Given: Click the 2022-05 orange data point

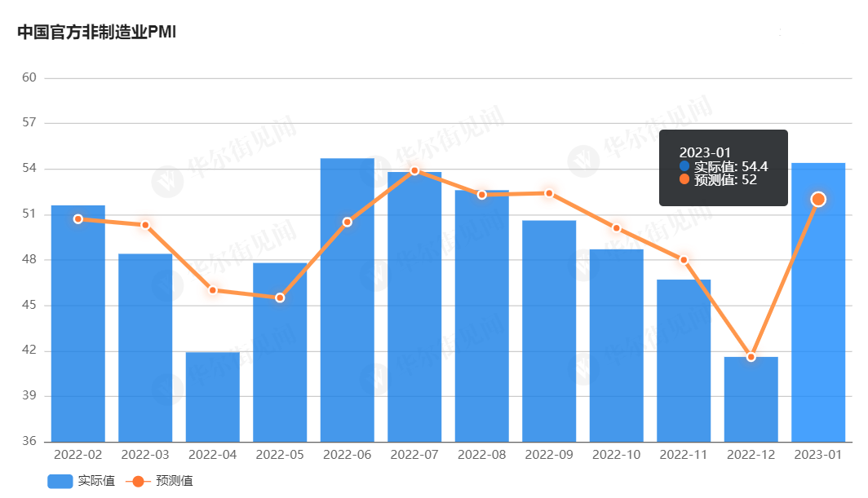Looking at the screenshot, I should point(280,297).
